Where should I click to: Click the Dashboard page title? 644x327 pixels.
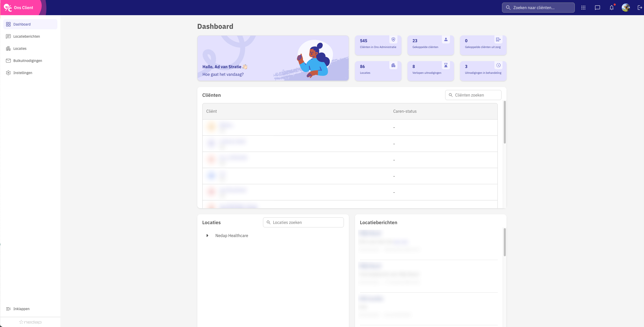tap(215, 26)
